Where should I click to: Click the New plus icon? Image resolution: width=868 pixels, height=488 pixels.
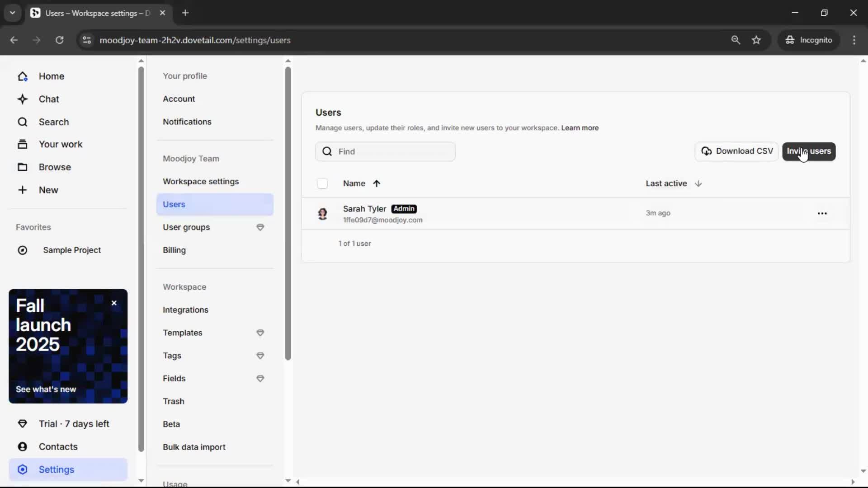click(23, 190)
